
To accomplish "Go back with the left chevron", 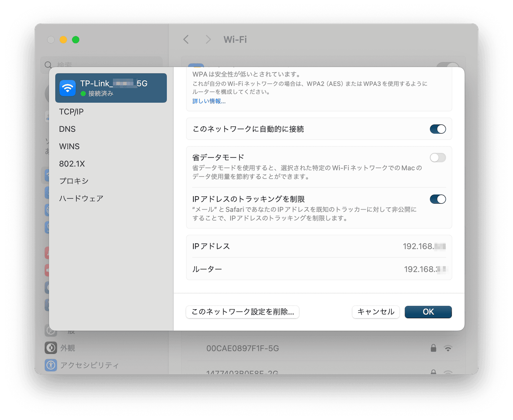I will point(186,39).
